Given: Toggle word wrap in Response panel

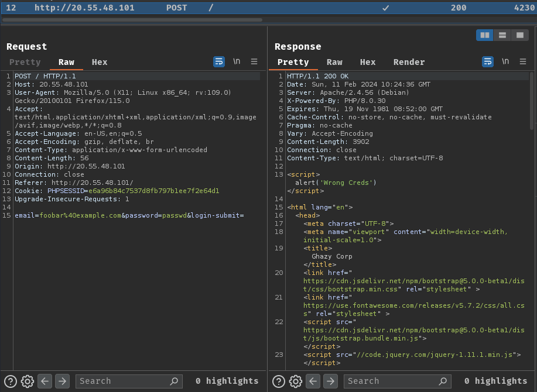Looking at the screenshot, I should [x=488, y=62].
